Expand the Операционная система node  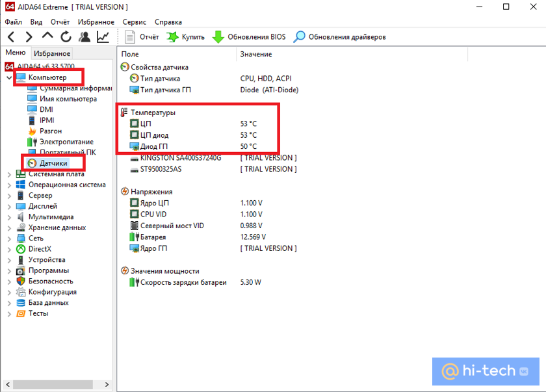(x=9, y=185)
